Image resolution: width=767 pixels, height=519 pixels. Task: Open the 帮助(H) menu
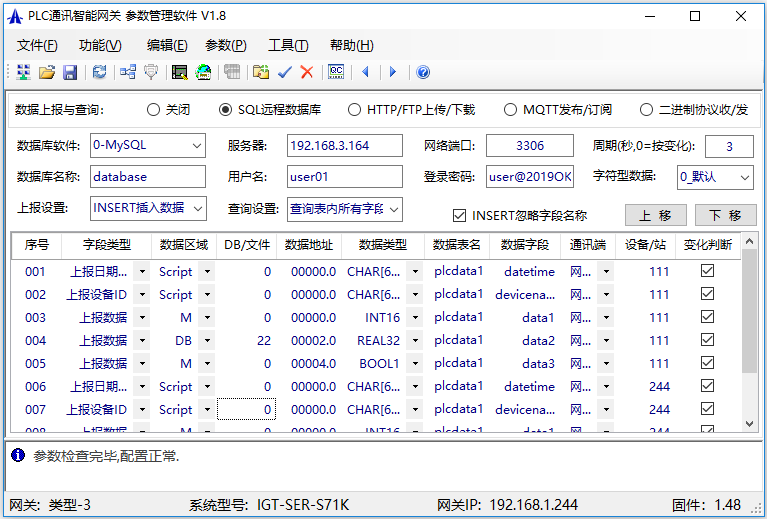click(x=352, y=45)
